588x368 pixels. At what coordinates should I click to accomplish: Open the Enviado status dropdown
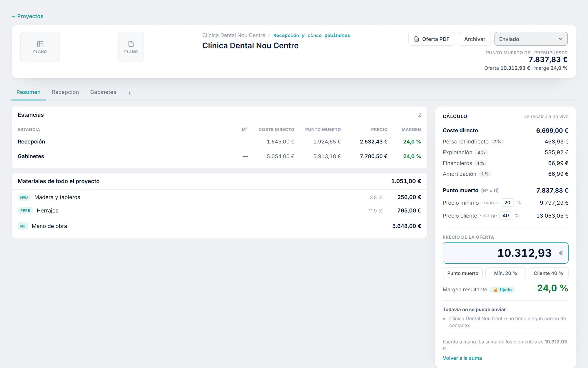(x=531, y=39)
